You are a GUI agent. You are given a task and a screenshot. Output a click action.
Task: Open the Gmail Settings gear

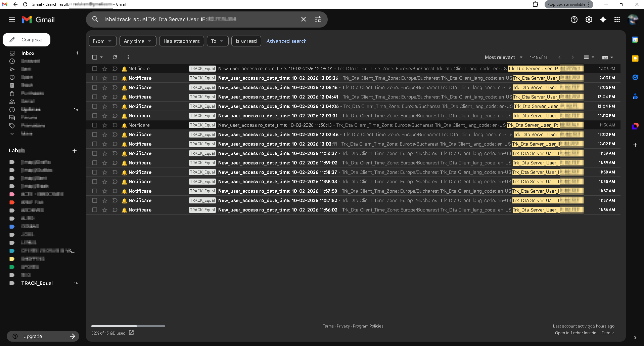tap(589, 20)
